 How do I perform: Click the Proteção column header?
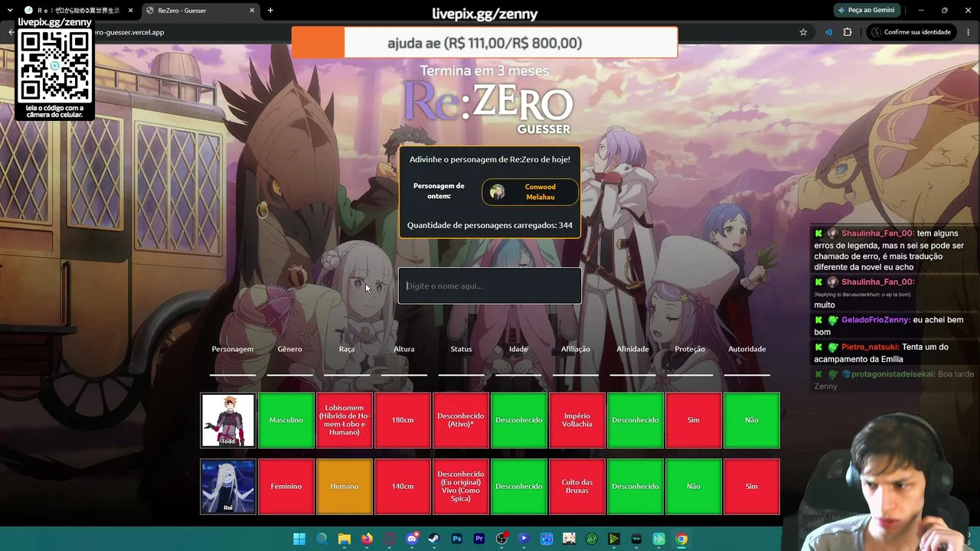pos(690,349)
